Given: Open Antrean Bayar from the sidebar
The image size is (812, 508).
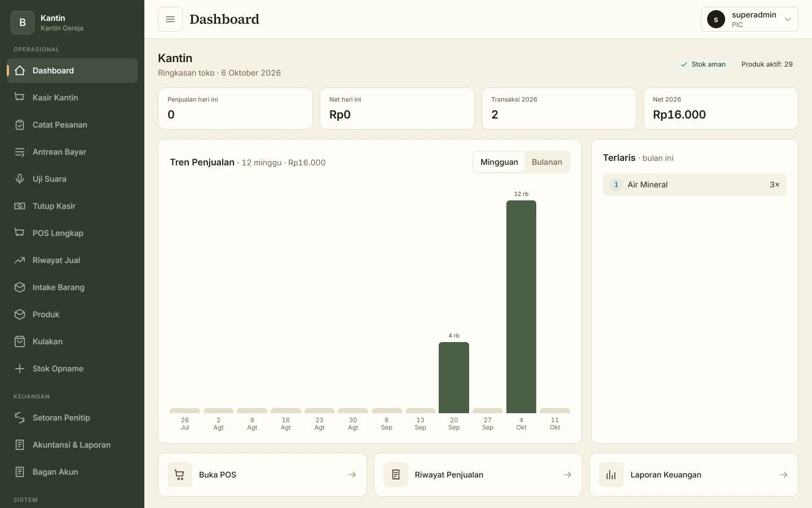Looking at the screenshot, I should pyautogui.click(x=72, y=152).
